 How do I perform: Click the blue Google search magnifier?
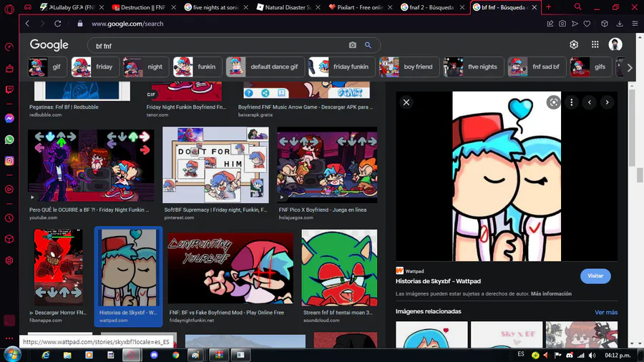pos(368,45)
